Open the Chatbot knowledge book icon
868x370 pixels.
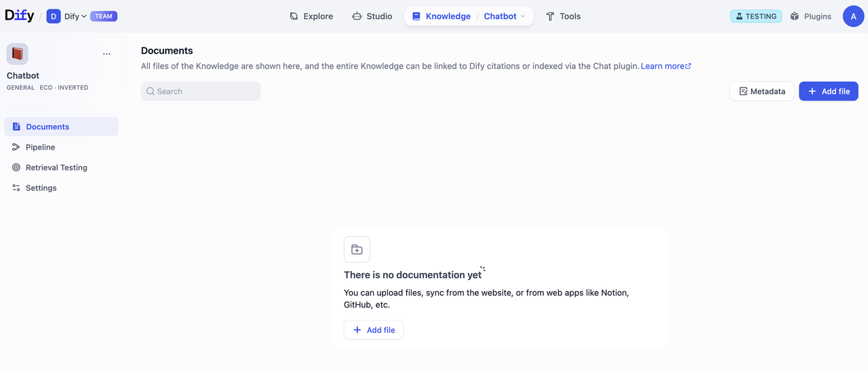pyautogui.click(x=18, y=54)
